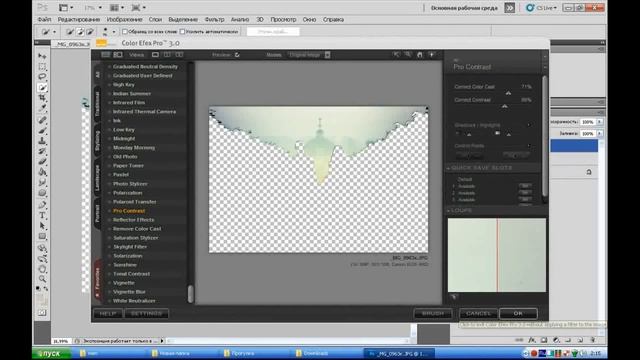Select the Brush tool

click(42, 131)
